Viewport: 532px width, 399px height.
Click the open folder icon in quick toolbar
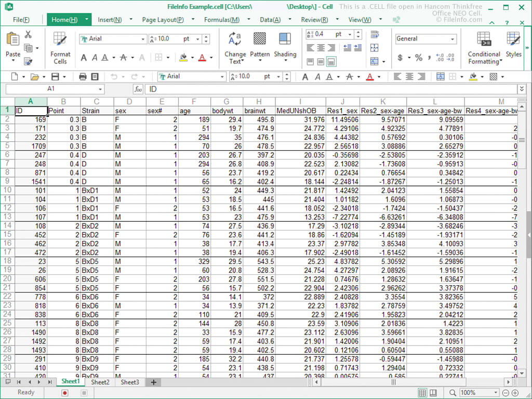tap(34, 77)
